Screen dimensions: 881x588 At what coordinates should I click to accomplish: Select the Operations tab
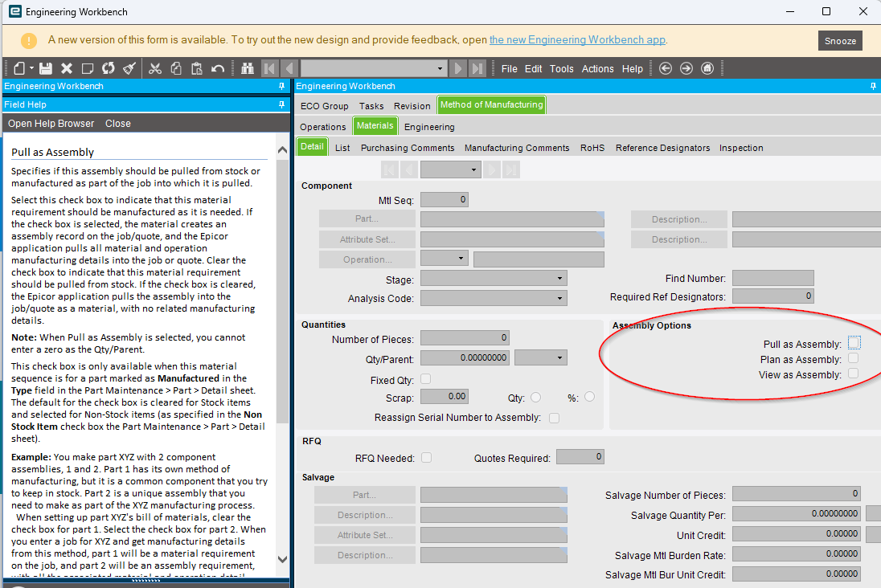(x=323, y=127)
